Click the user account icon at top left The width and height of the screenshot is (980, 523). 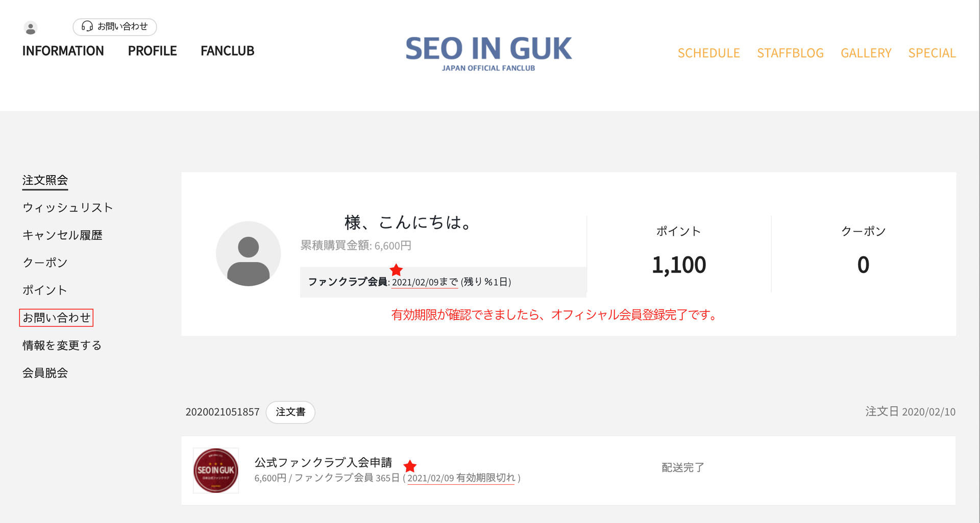coord(31,28)
